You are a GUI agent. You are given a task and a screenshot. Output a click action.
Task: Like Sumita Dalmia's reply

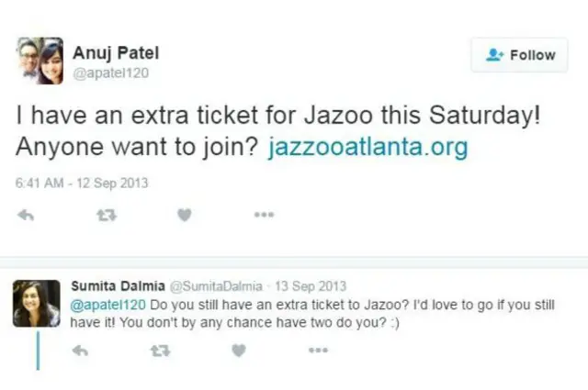(x=238, y=350)
